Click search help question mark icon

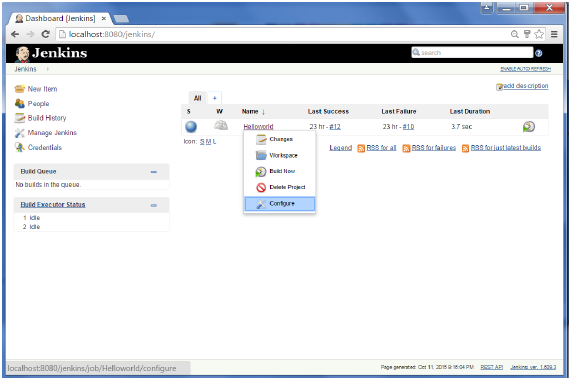pos(539,53)
